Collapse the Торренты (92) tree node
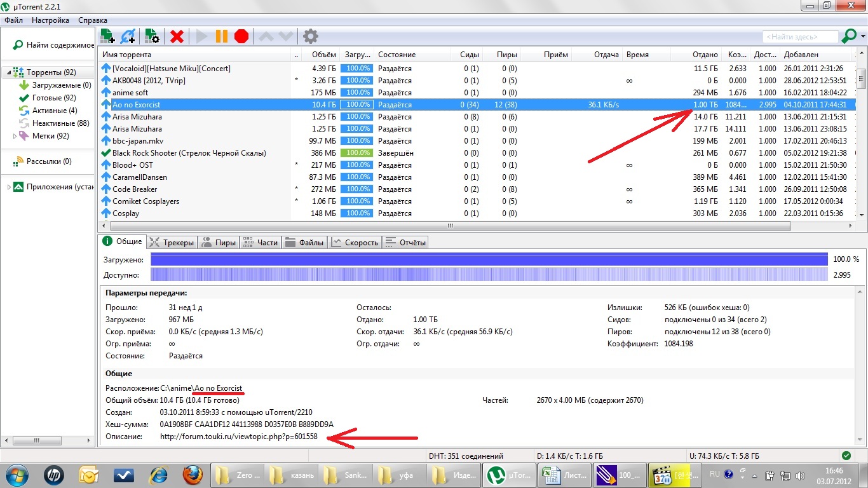868x488 pixels. (x=8, y=72)
